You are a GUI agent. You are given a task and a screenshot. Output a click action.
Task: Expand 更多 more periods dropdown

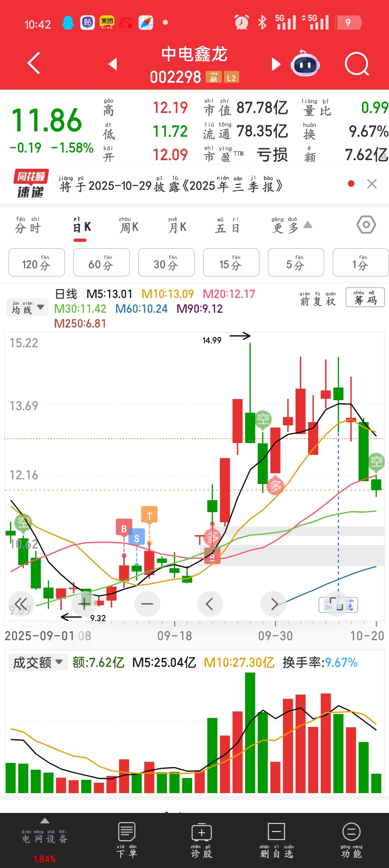(291, 226)
